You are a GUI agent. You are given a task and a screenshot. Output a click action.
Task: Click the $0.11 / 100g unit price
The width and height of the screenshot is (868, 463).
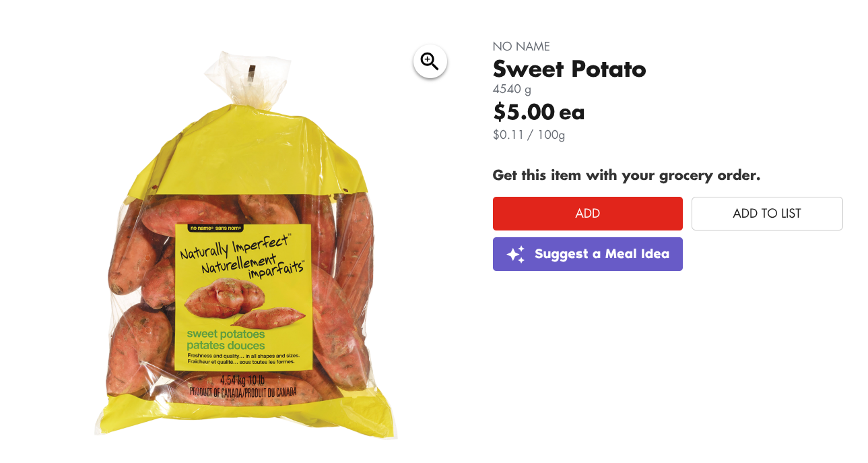529,135
